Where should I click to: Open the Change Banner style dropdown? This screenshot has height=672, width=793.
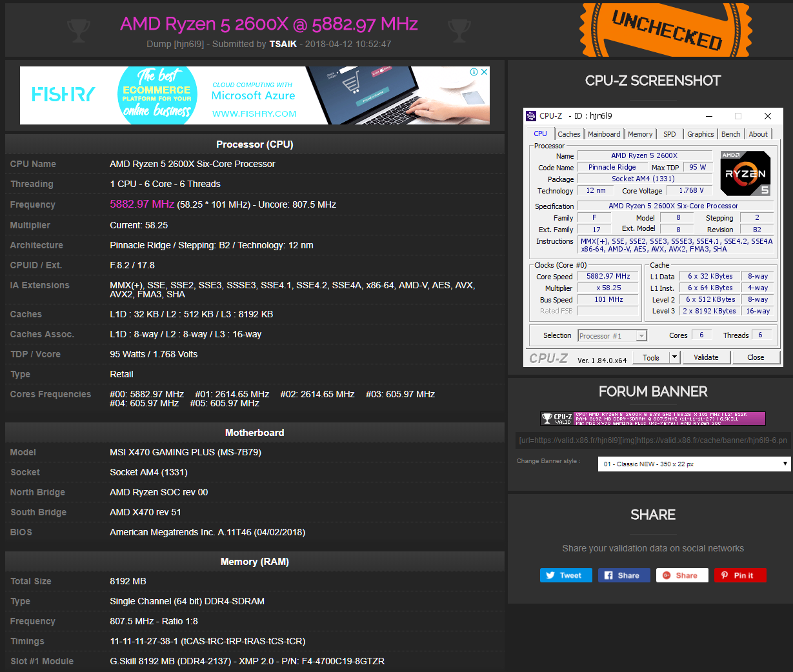coord(694,463)
